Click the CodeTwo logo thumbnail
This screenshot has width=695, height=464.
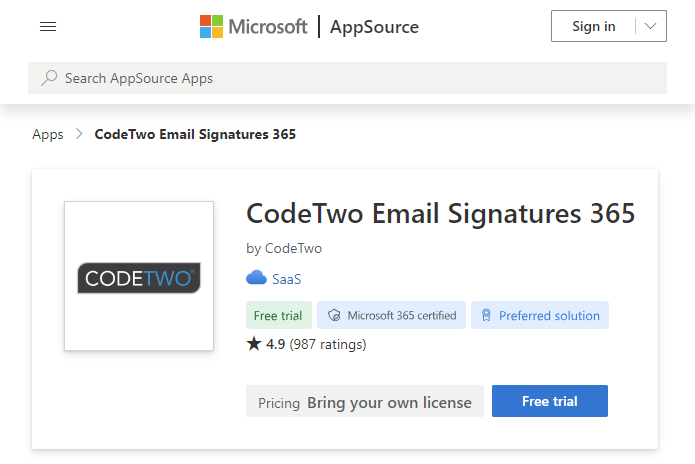tap(139, 276)
